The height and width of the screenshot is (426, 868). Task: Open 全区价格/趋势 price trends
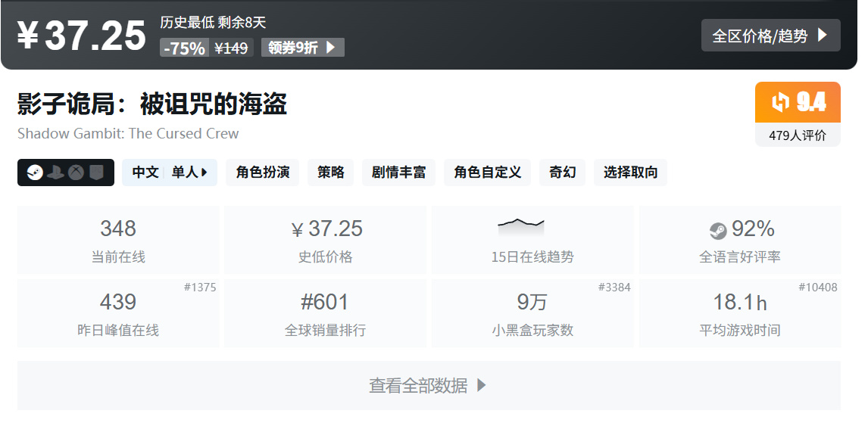[x=770, y=36]
